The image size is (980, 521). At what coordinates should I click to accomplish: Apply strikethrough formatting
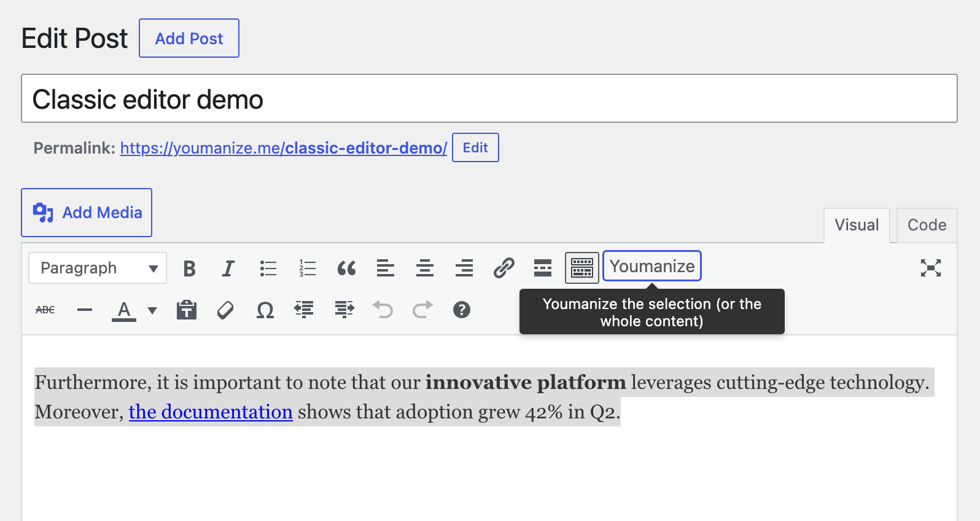click(45, 310)
